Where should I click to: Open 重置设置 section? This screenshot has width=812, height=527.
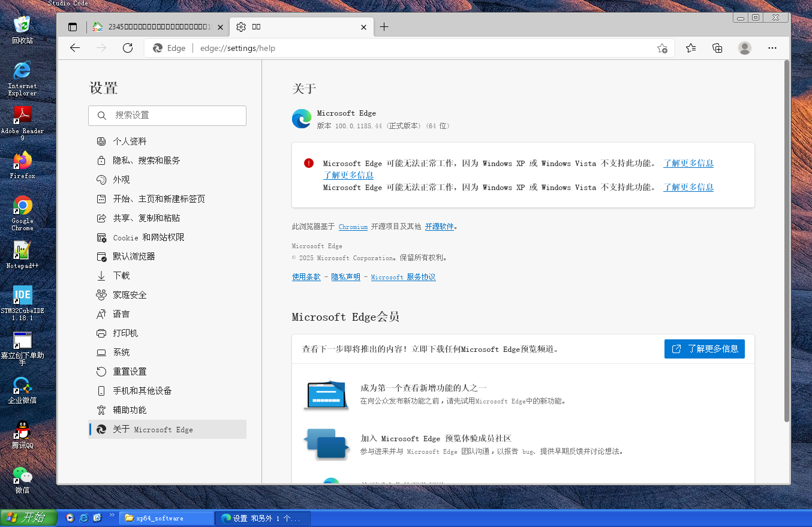pyautogui.click(x=167, y=372)
